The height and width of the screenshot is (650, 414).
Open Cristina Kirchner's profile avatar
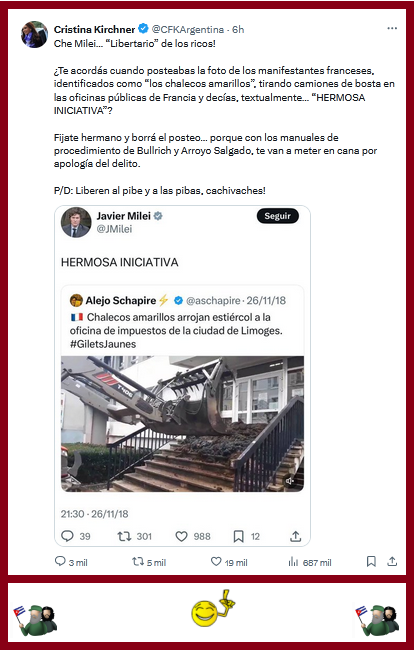[x=34, y=34]
